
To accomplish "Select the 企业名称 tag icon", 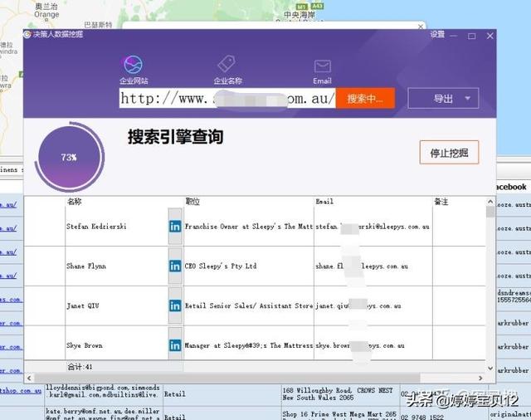I will click(x=227, y=65).
